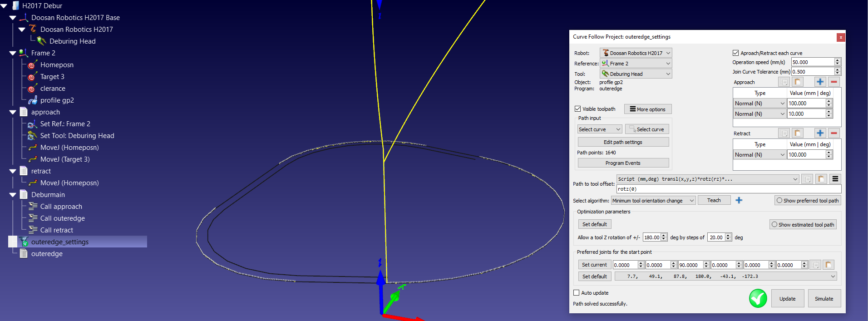This screenshot has width=868, height=321.
Task: Click the Set Tool: Deburing Head instruction icon
Action: (x=32, y=136)
